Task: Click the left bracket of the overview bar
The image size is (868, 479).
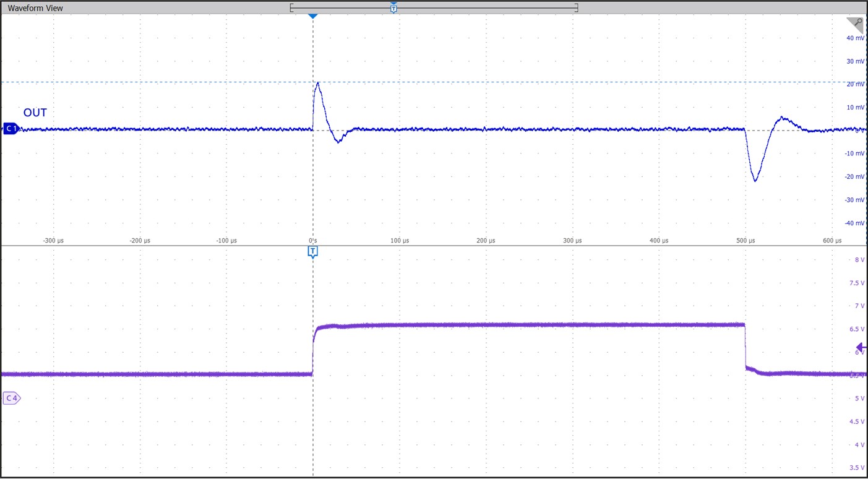Action: tap(291, 8)
